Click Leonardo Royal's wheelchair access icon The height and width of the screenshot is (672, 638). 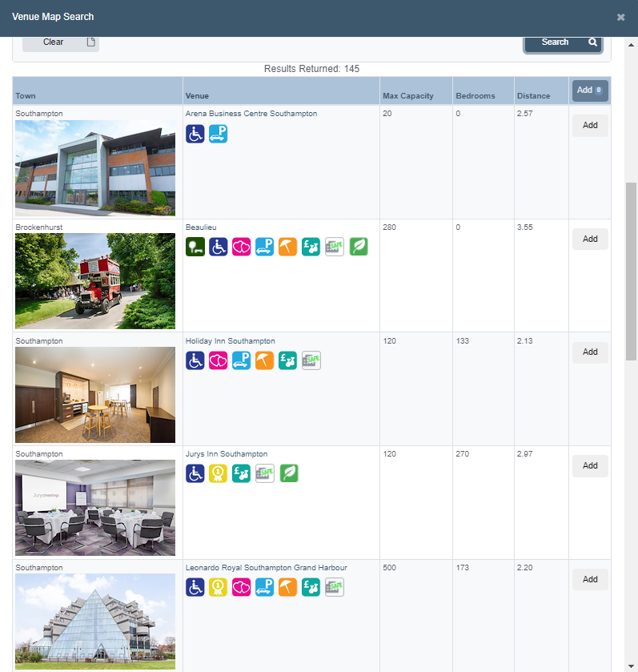pyautogui.click(x=195, y=587)
